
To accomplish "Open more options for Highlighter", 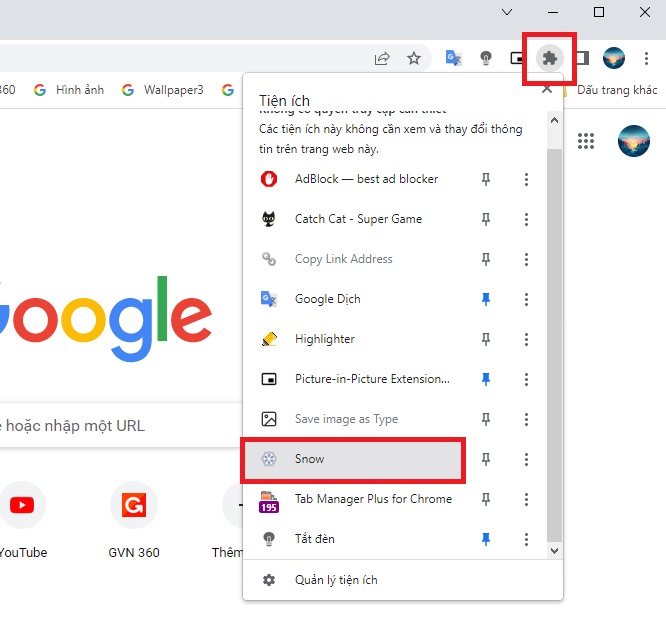I will pyautogui.click(x=526, y=339).
